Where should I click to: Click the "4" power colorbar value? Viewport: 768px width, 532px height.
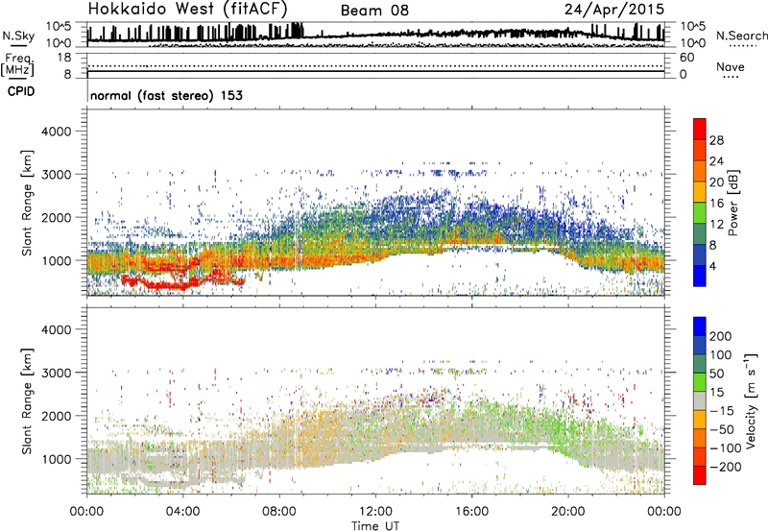click(712, 267)
